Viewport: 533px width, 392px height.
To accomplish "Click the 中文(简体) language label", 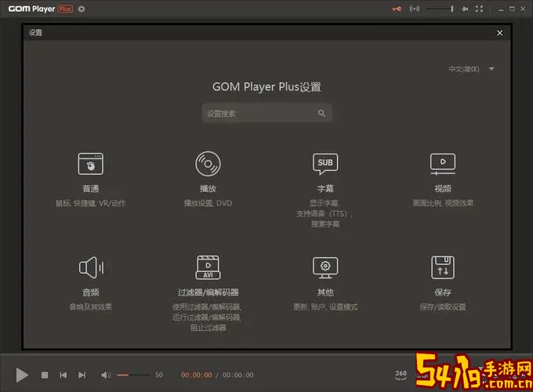I will [x=464, y=69].
